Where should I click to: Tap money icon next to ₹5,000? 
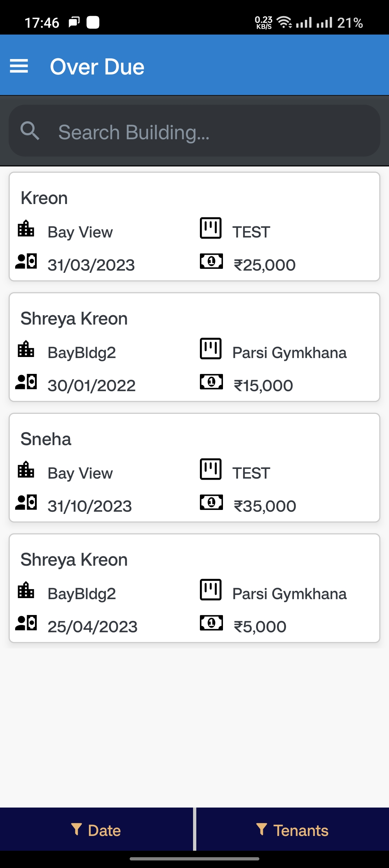[x=211, y=623]
